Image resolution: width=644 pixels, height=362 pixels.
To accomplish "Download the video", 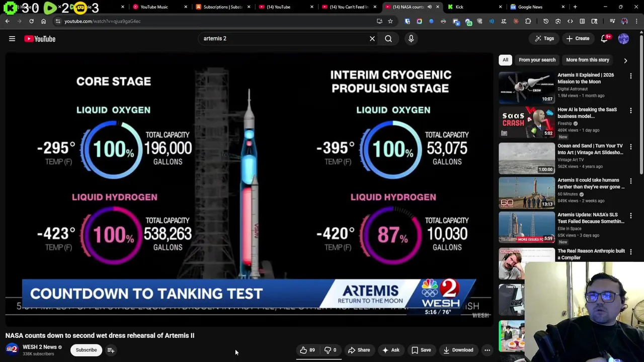I will [458, 350].
